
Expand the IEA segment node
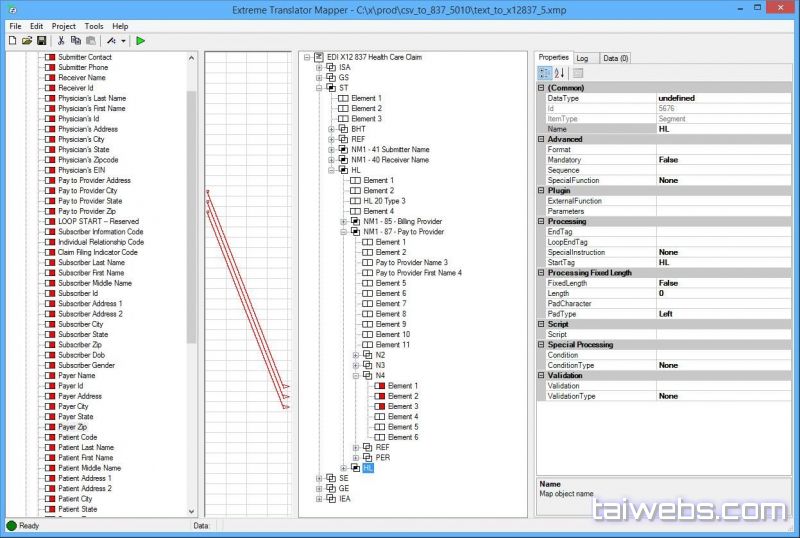pos(320,498)
